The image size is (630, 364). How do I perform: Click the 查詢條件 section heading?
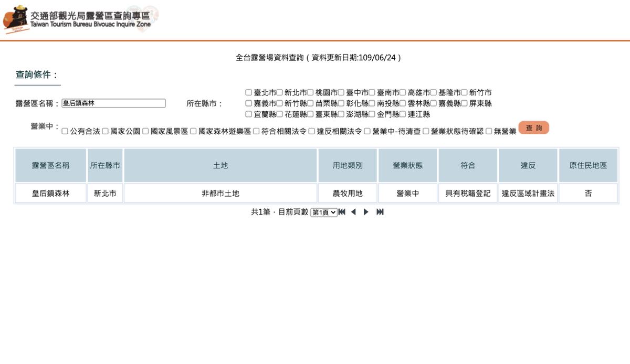pos(36,75)
